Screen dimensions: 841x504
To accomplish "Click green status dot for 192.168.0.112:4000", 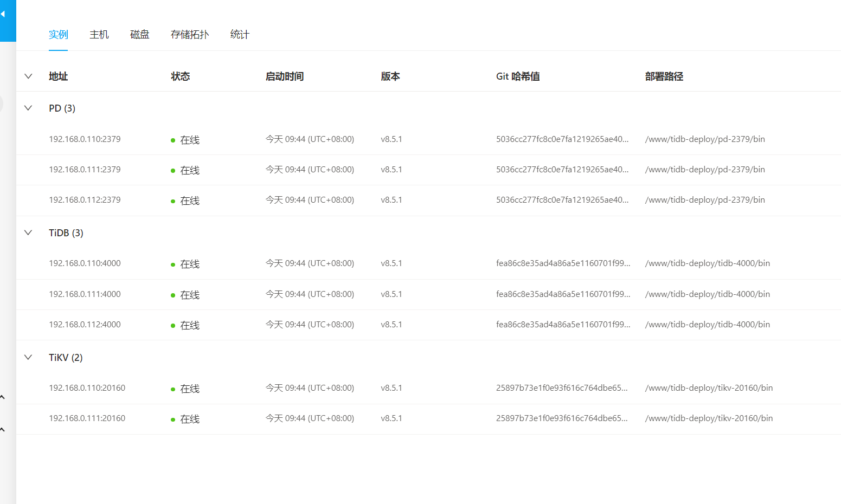I will 173,326.
